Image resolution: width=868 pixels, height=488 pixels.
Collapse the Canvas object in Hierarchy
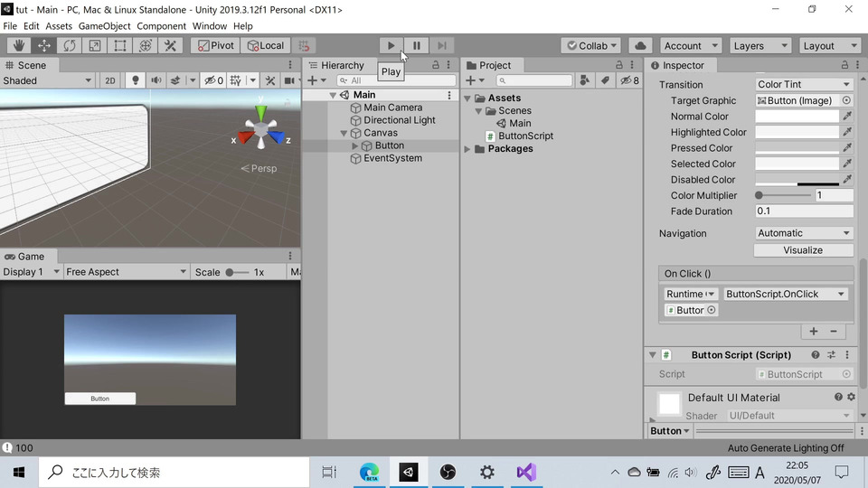tap(344, 133)
